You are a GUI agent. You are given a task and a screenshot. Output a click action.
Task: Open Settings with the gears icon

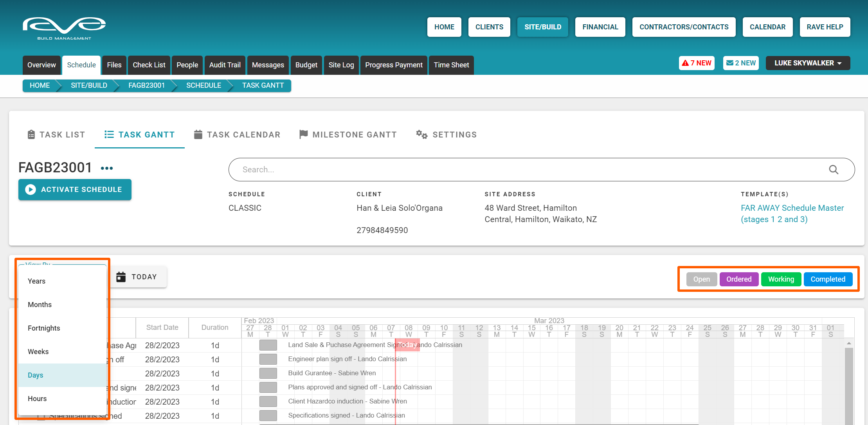click(421, 134)
